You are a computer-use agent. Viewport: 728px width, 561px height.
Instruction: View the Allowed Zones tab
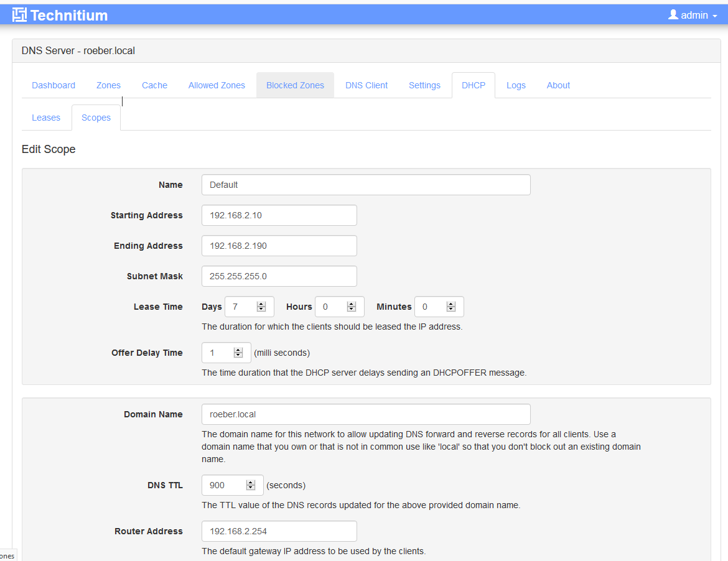coord(217,85)
